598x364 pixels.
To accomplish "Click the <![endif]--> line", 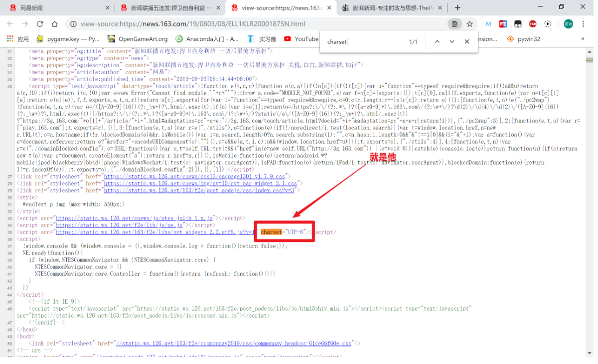I will pos(47,323).
